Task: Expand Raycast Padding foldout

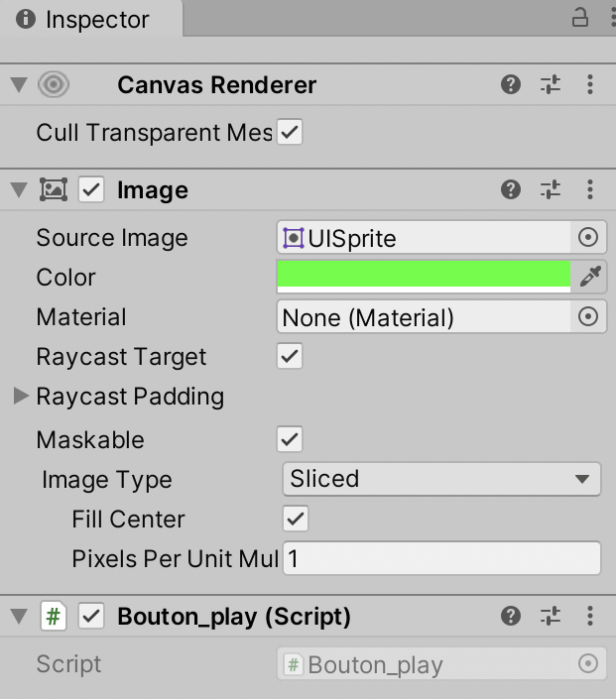Action: [x=21, y=397]
